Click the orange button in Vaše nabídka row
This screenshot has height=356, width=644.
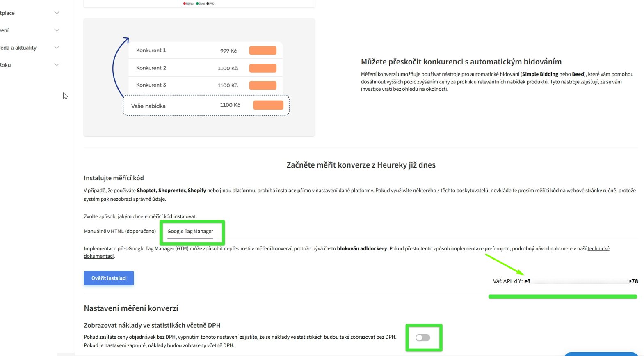point(268,105)
